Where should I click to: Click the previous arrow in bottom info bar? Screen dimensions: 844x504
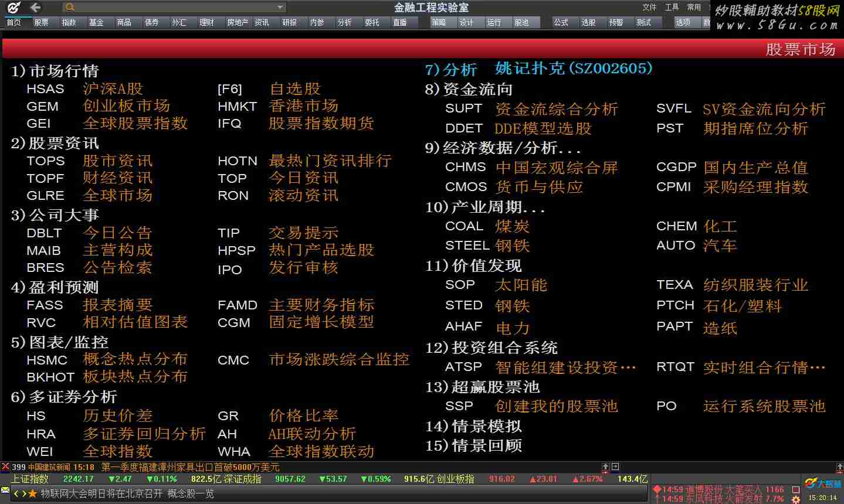point(16,493)
